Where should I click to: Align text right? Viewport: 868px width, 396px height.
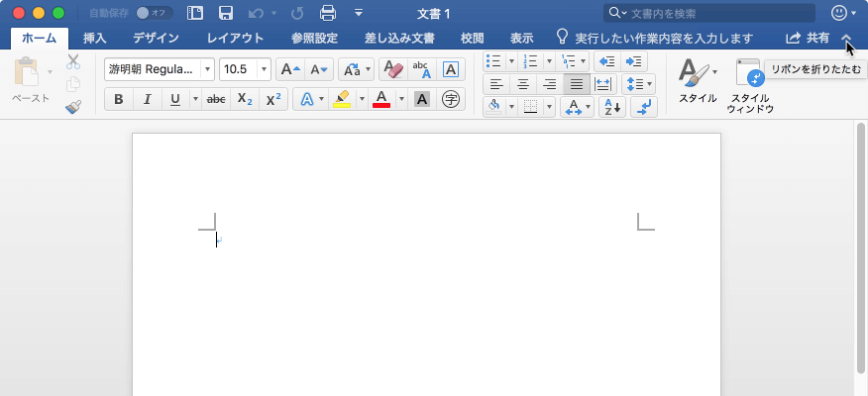point(550,84)
